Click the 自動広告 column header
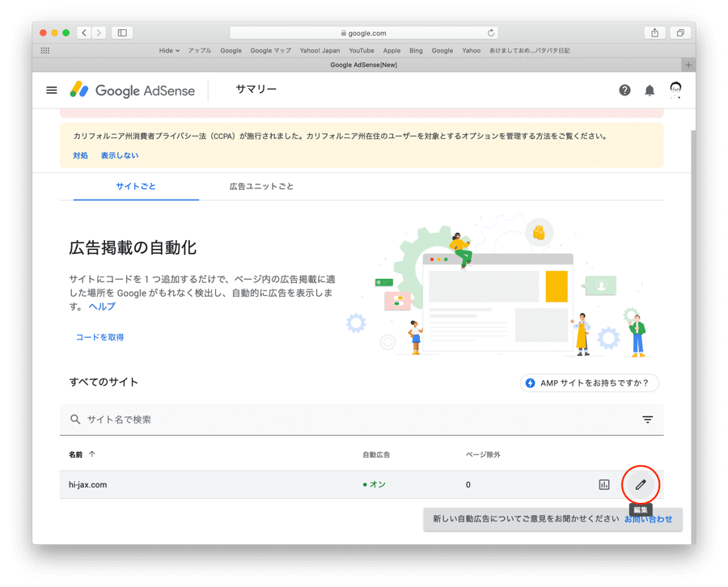728x587 pixels. click(376, 454)
